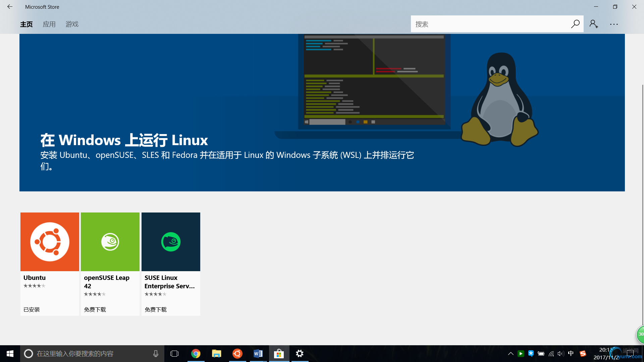Click the openSUSE Leap 42 title
The width and height of the screenshot is (644, 362).
tap(107, 282)
